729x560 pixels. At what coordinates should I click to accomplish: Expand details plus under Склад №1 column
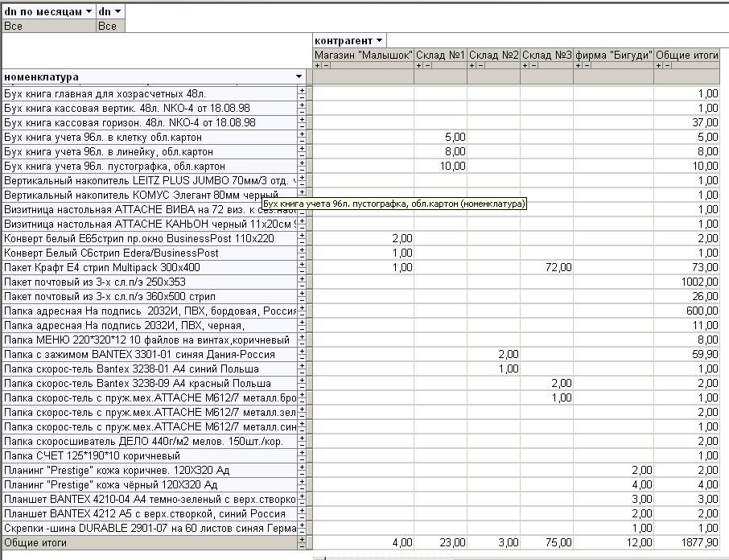(419, 65)
